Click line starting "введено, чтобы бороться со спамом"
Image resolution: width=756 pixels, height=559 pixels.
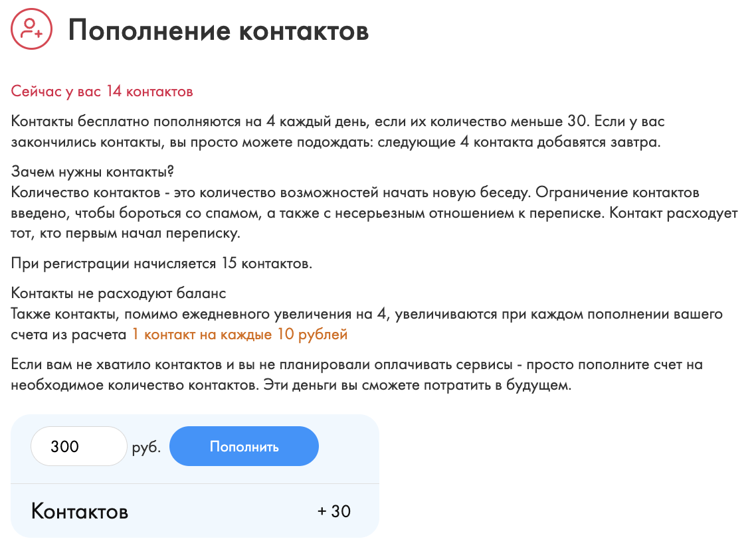point(374,213)
